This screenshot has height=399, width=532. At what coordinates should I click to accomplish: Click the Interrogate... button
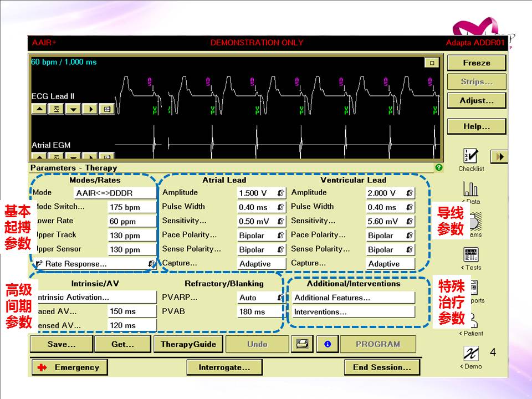(224, 367)
